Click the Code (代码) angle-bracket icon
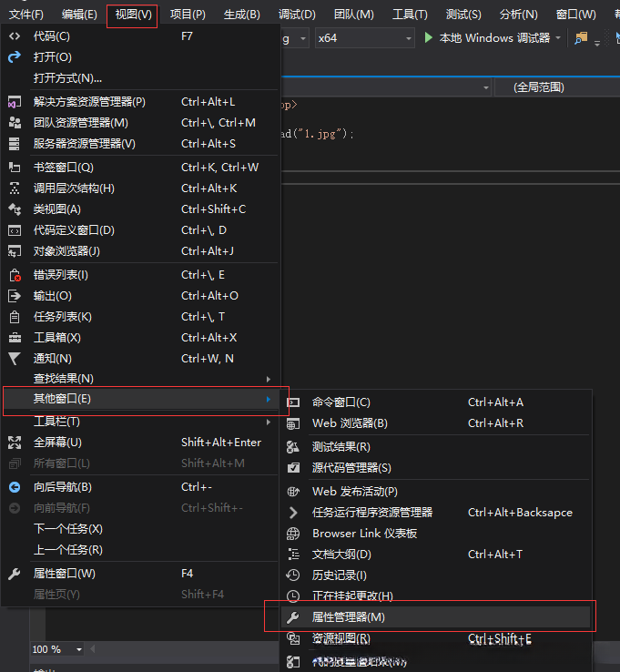 [15, 36]
